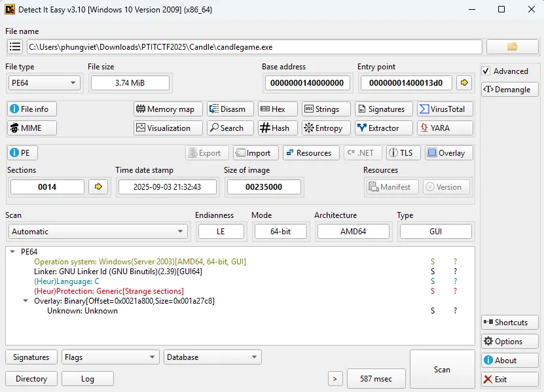Viewport: 544px width, 392px height.
Task: Collapse the PE64 tree node
Action: (x=13, y=252)
